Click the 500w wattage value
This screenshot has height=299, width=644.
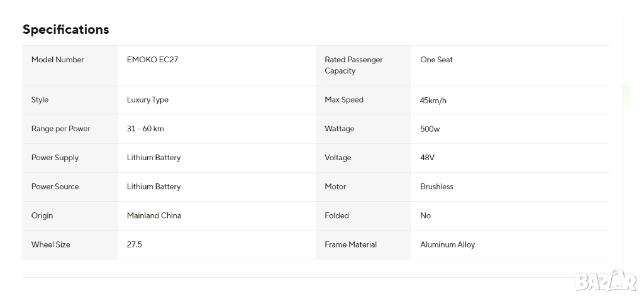coord(430,129)
